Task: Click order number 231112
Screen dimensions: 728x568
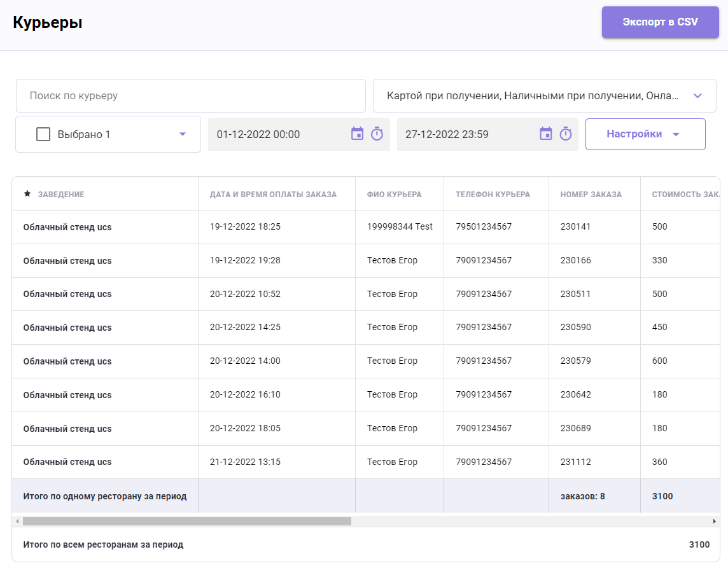Action: click(x=576, y=462)
